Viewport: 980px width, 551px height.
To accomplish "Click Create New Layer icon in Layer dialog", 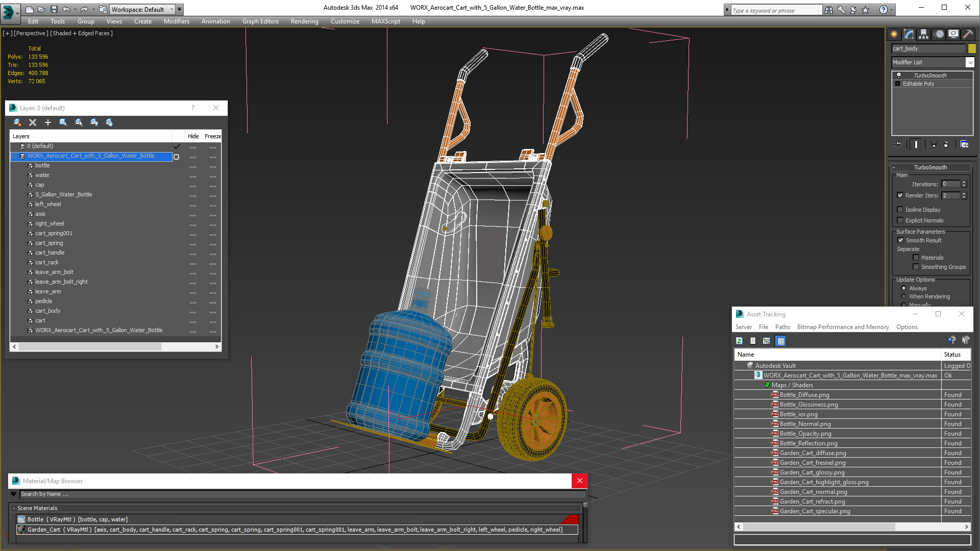I will [17, 122].
